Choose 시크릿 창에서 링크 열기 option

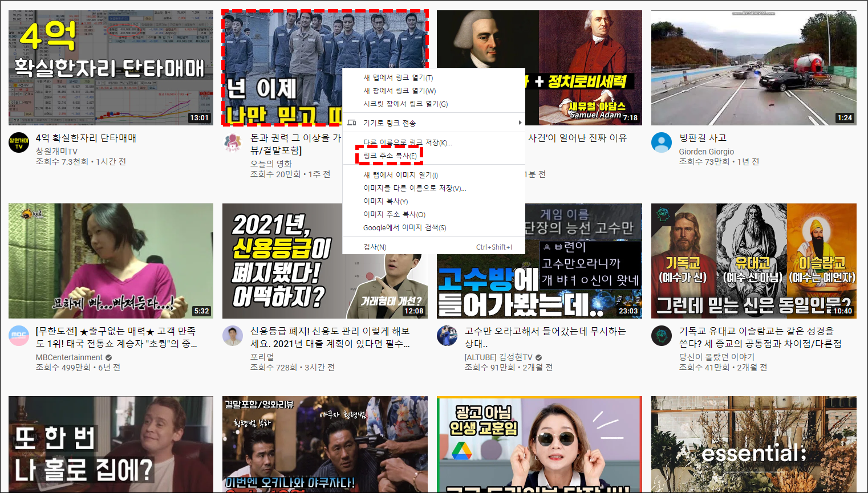click(433, 104)
